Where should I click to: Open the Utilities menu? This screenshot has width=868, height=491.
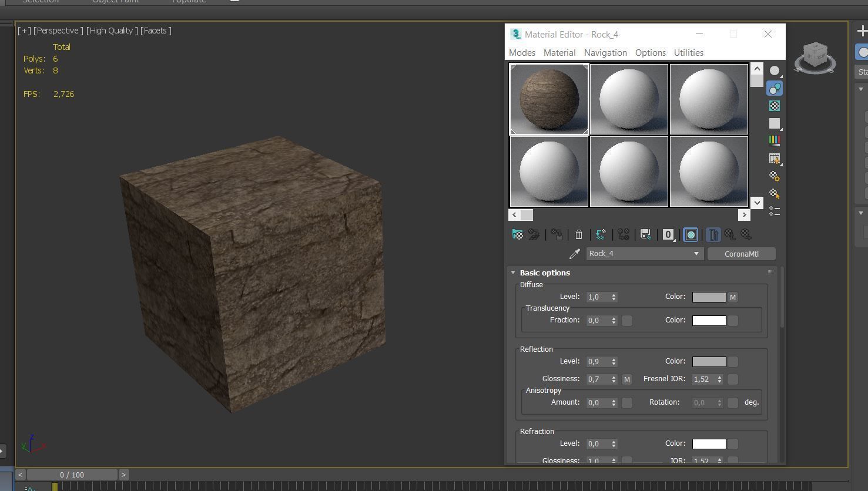coord(688,53)
